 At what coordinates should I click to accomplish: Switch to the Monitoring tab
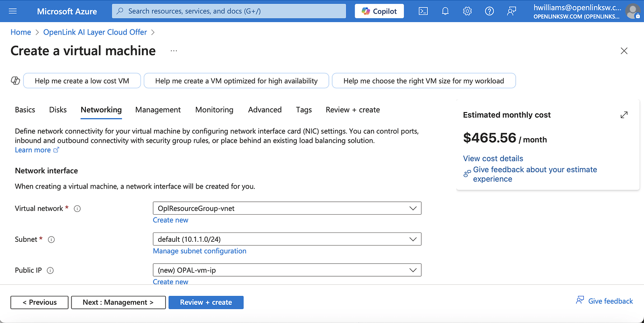point(214,110)
